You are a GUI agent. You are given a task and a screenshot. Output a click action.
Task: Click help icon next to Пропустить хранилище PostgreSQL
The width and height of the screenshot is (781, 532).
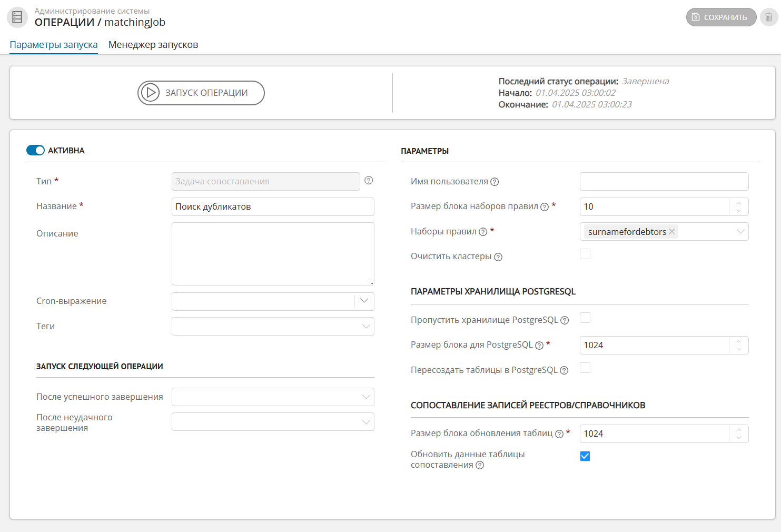tap(565, 320)
